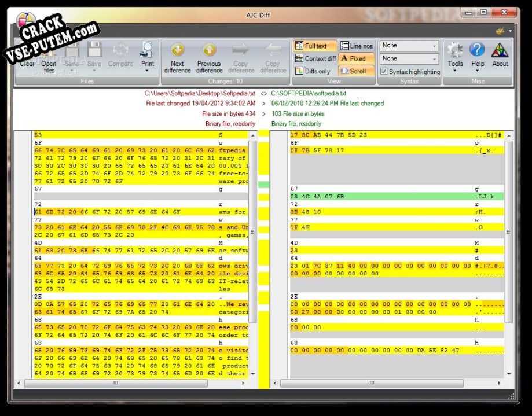Switch to Context diff view
The height and width of the screenshot is (416, 532).
pyautogui.click(x=315, y=58)
